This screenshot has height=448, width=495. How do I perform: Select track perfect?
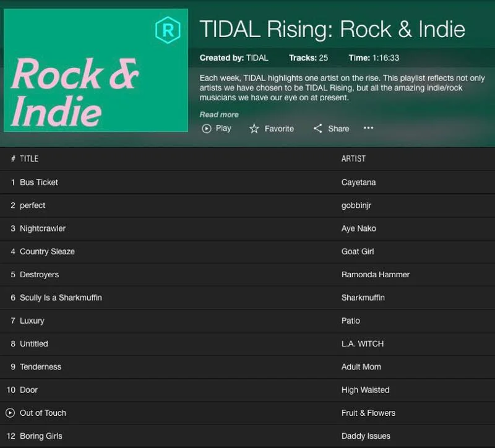coord(33,205)
